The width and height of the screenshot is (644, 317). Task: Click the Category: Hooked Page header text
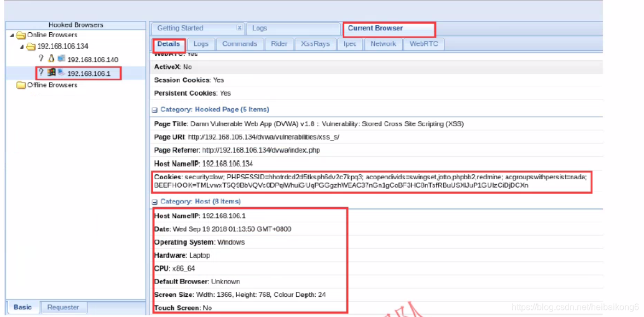coord(214,110)
